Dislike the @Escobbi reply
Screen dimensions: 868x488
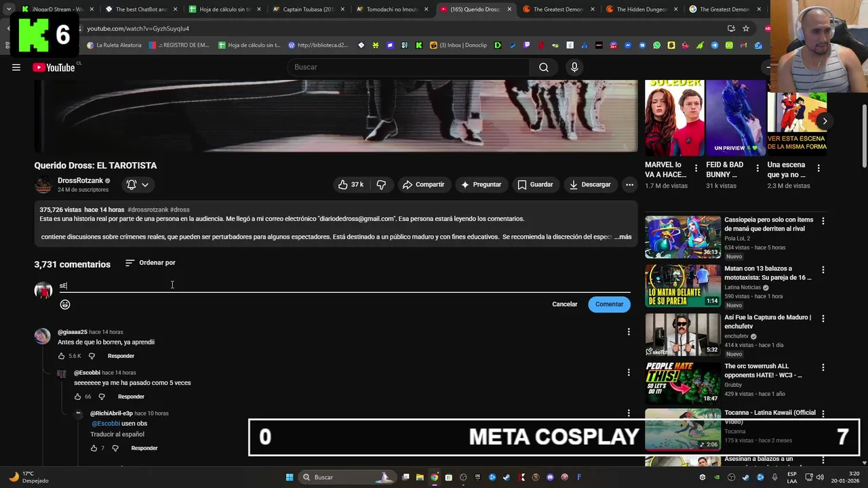(102, 396)
